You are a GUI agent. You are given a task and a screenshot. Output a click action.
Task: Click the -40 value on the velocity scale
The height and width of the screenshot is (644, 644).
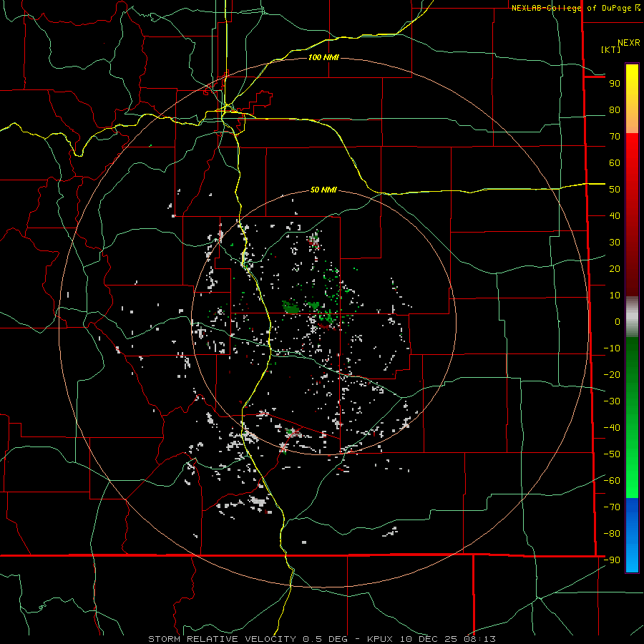612,428
